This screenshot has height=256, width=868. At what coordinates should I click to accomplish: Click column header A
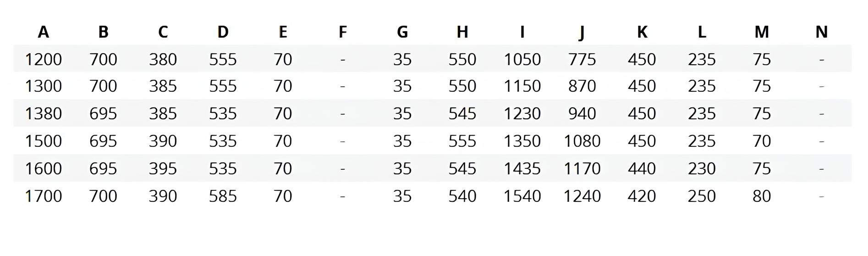click(x=43, y=32)
